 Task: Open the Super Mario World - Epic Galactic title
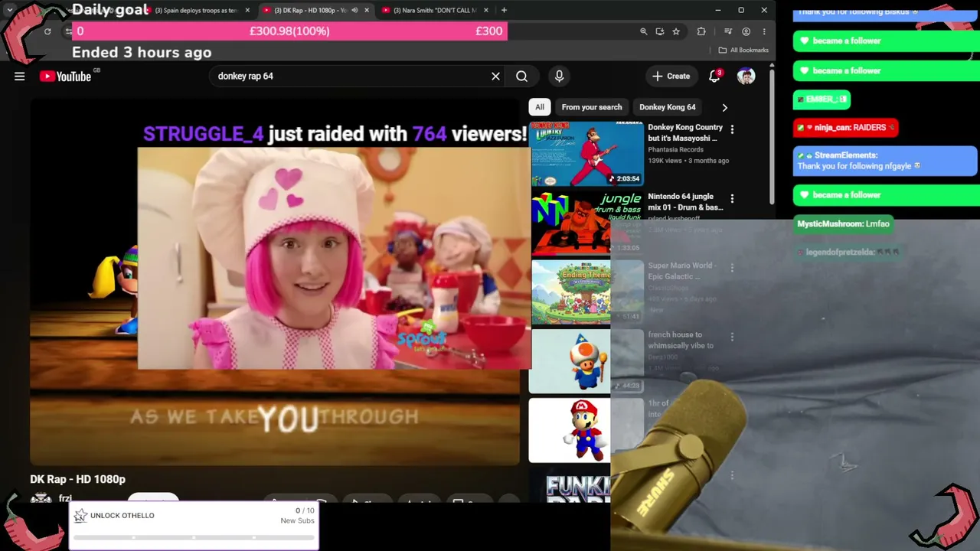[x=682, y=270]
